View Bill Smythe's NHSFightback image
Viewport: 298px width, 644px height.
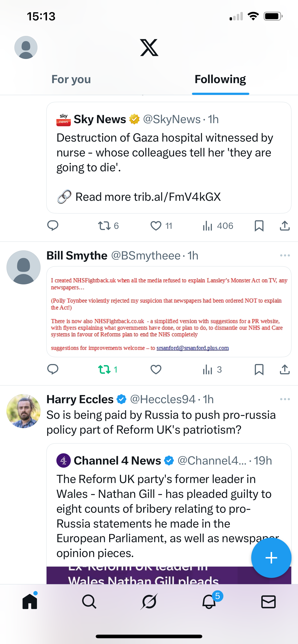[168, 311]
